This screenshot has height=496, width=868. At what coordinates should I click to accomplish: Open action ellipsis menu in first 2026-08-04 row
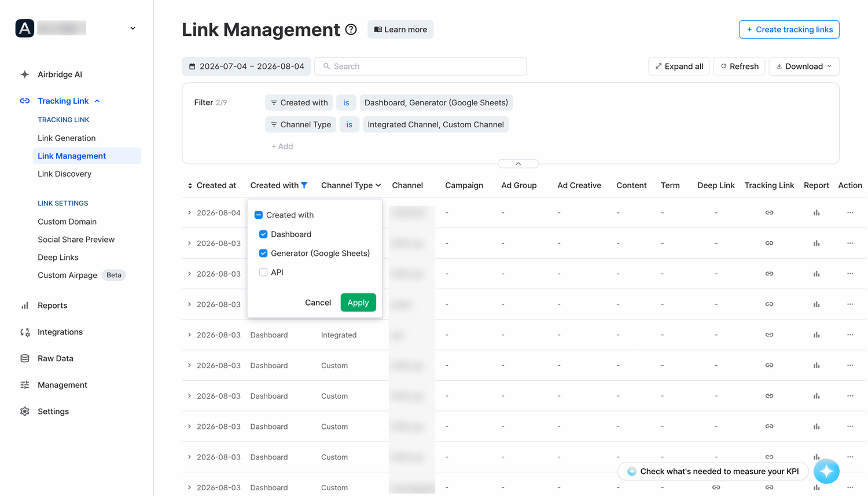(850, 212)
